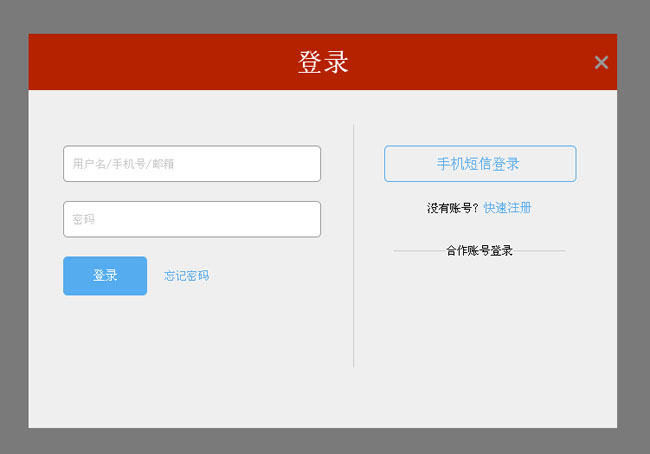650x454 pixels.
Task: Choose the 手机短信登录 button
Action: point(479,164)
